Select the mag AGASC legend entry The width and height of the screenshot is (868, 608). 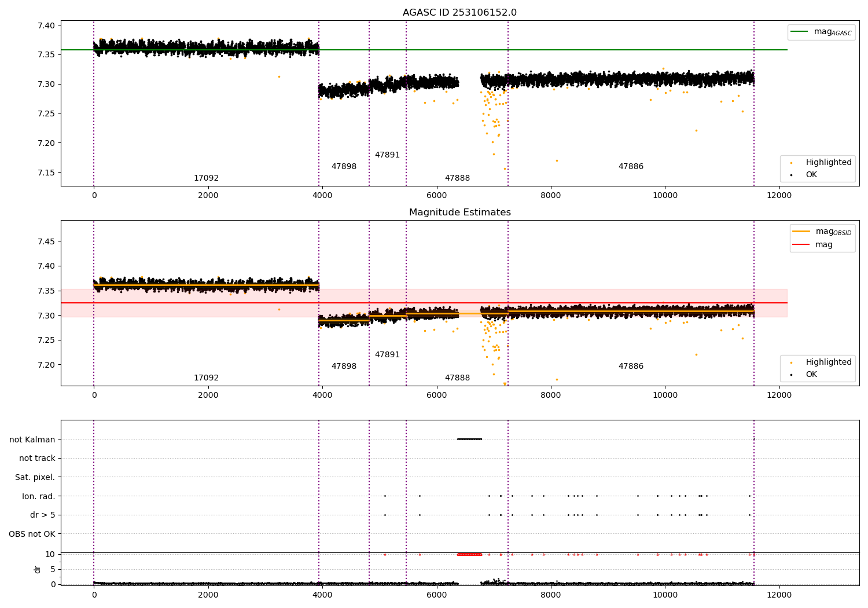(821, 32)
